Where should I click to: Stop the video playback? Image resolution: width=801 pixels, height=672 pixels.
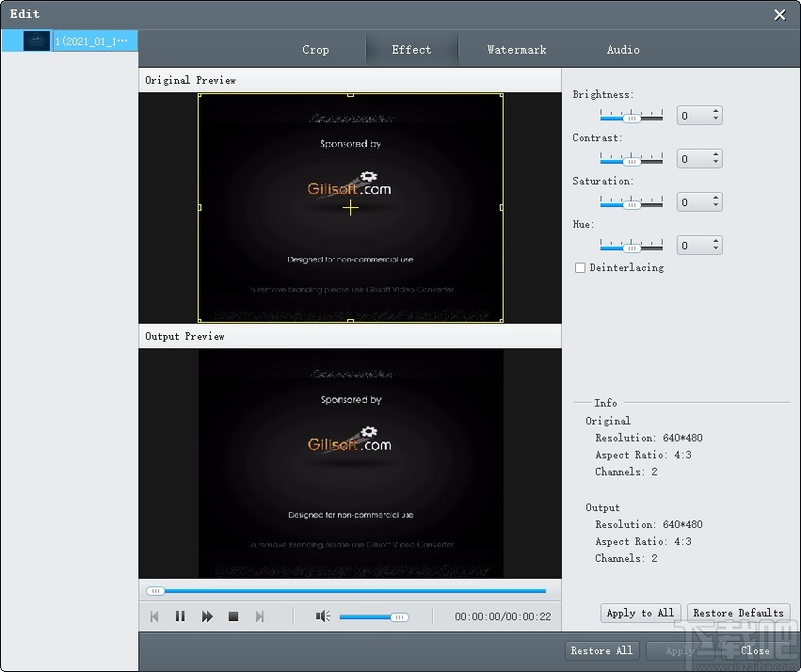[233, 616]
